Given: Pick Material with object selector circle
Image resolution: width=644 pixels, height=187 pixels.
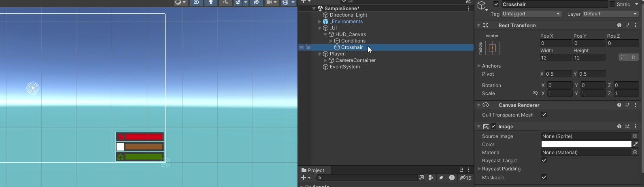Looking at the screenshot, I should (635, 153).
